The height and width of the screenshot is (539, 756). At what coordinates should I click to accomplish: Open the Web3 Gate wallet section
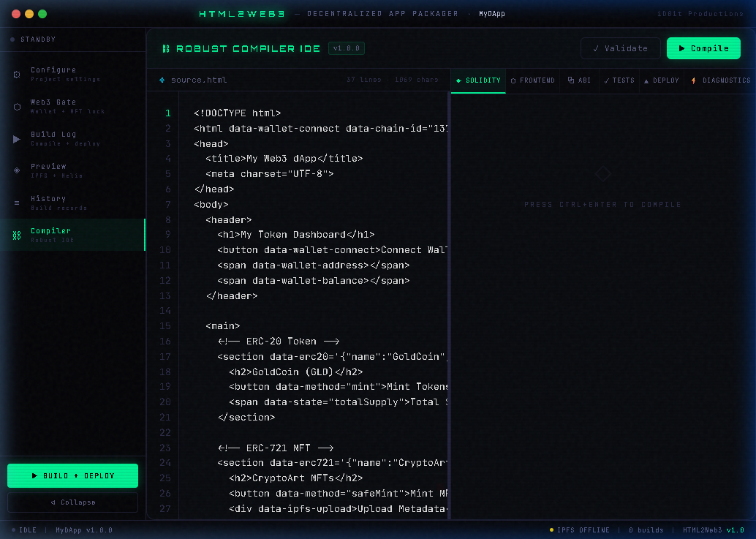72,107
